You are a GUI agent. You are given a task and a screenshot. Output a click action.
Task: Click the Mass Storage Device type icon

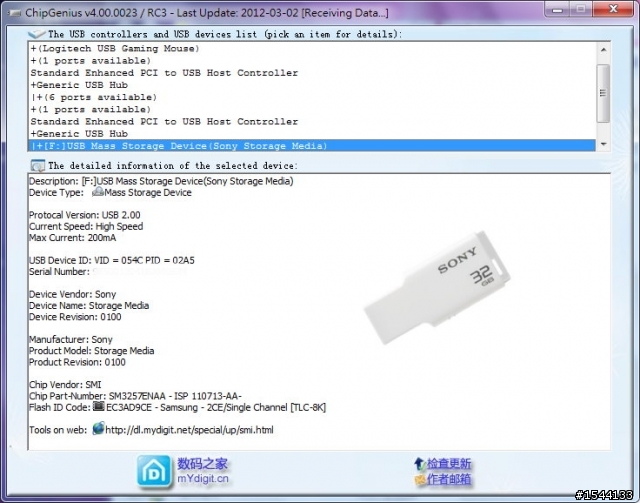coord(98,192)
